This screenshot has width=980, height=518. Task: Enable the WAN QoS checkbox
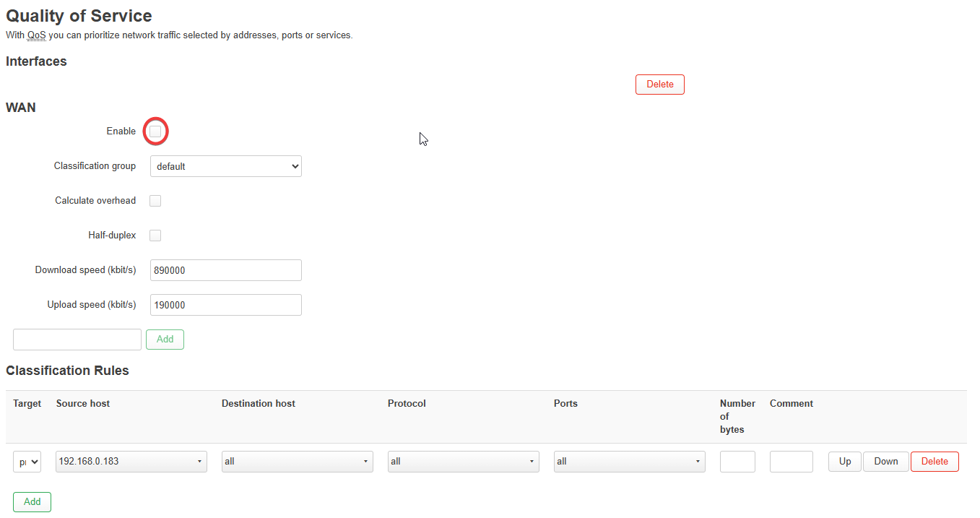point(155,131)
